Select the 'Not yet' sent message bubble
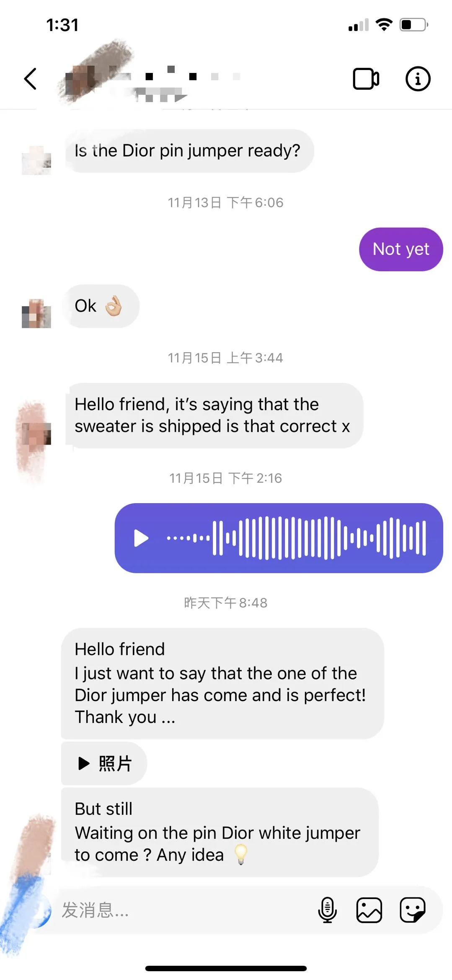Screen dimensions: 452x980 coord(401,250)
